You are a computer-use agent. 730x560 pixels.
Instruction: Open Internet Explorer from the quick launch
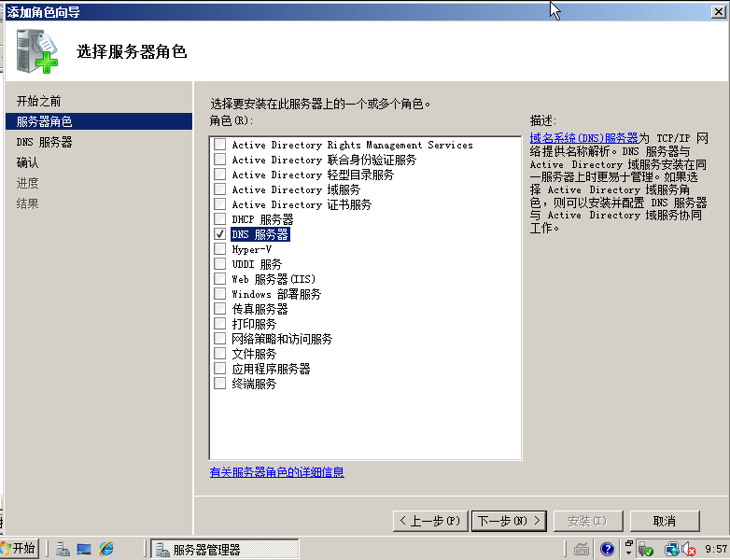(x=106, y=550)
